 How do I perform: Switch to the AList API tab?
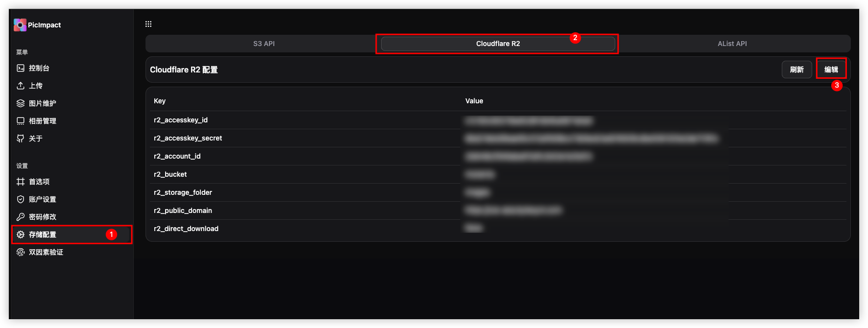pyautogui.click(x=732, y=44)
